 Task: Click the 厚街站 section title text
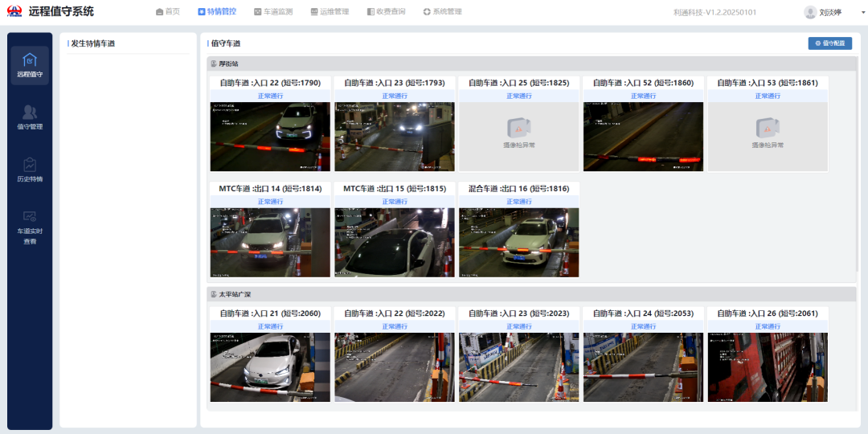coord(228,63)
